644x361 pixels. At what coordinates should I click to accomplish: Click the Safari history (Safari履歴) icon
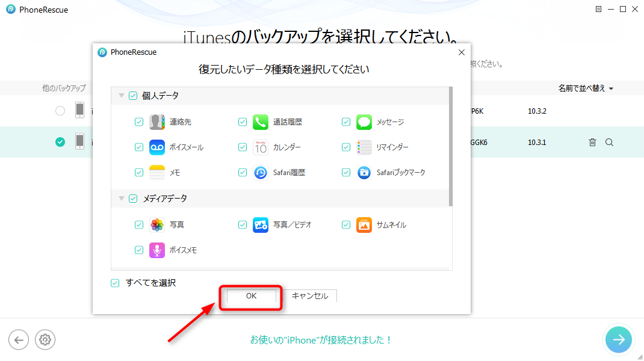coord(261,173)
